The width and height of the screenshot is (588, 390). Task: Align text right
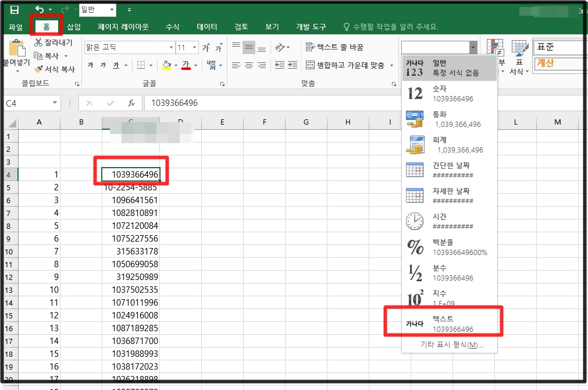[x=262, y=65]
